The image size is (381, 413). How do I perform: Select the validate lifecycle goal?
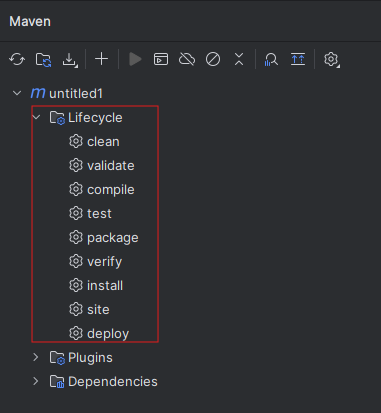tap(111, 166)
